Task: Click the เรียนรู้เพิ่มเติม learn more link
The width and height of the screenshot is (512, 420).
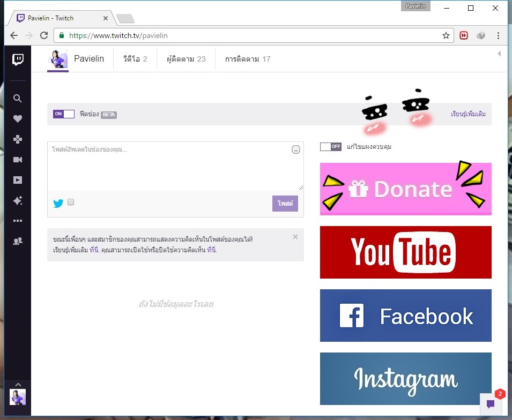Action: click(x=468, y=114)
